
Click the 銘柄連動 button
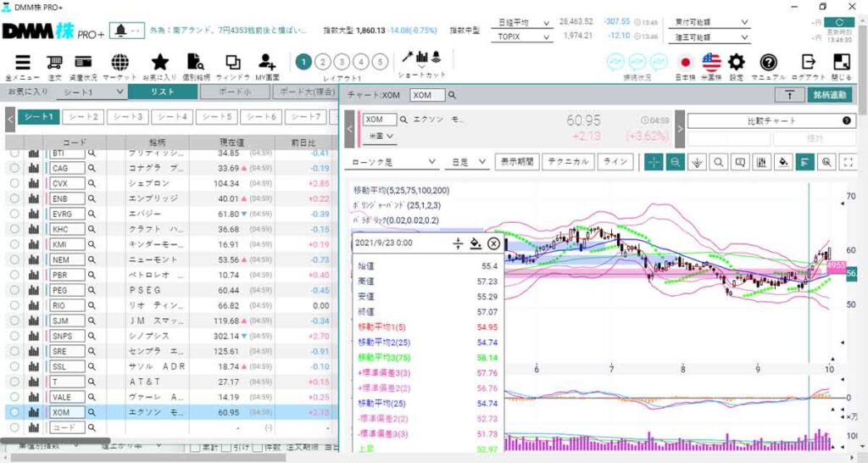tap(829, 96)
